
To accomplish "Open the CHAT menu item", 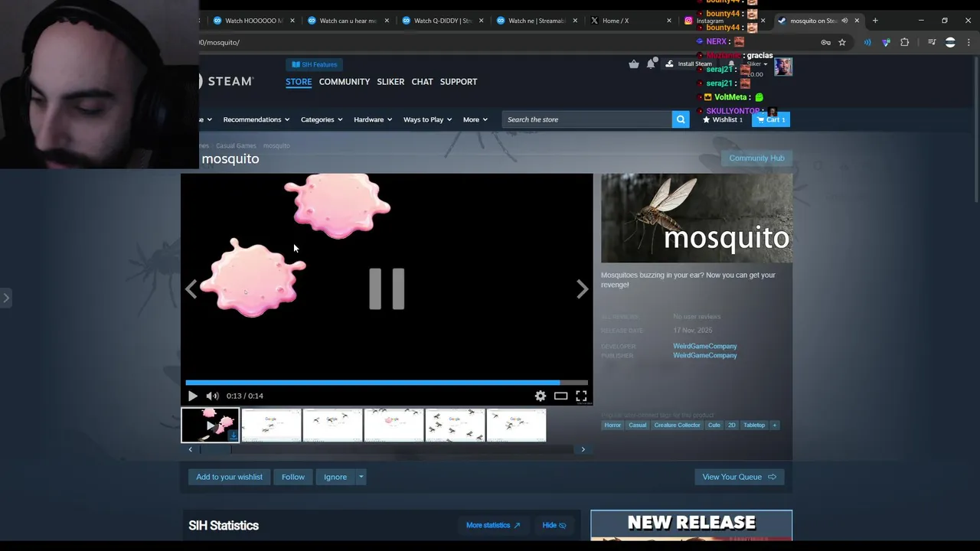I will tap(422, 81).
